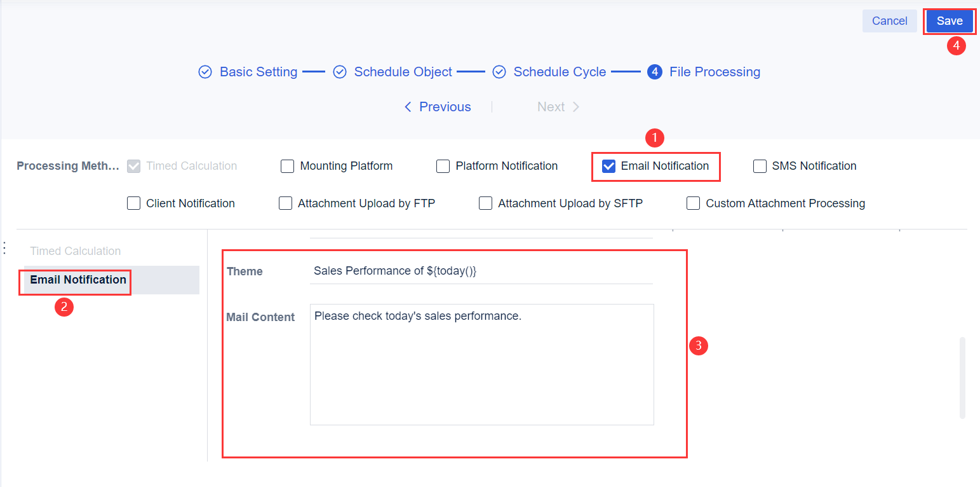Click the completed check icon beside Basic Setting

[205, 72]
